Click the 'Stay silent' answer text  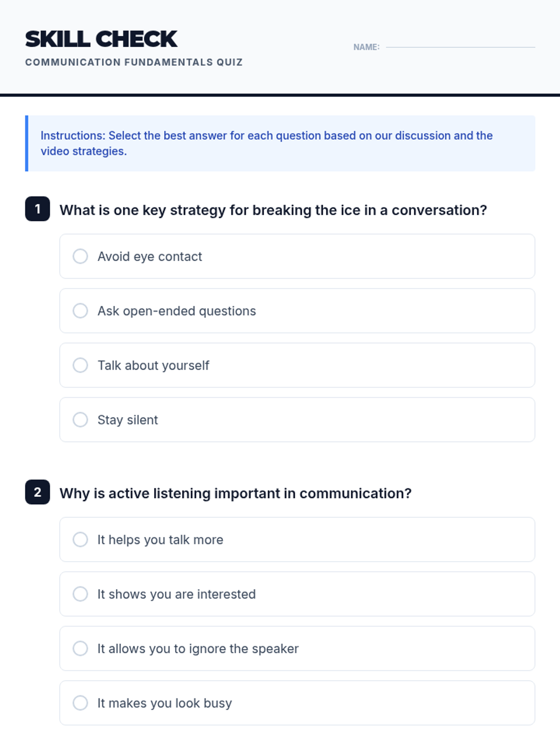pyautogui.click(x=127, y=420)
